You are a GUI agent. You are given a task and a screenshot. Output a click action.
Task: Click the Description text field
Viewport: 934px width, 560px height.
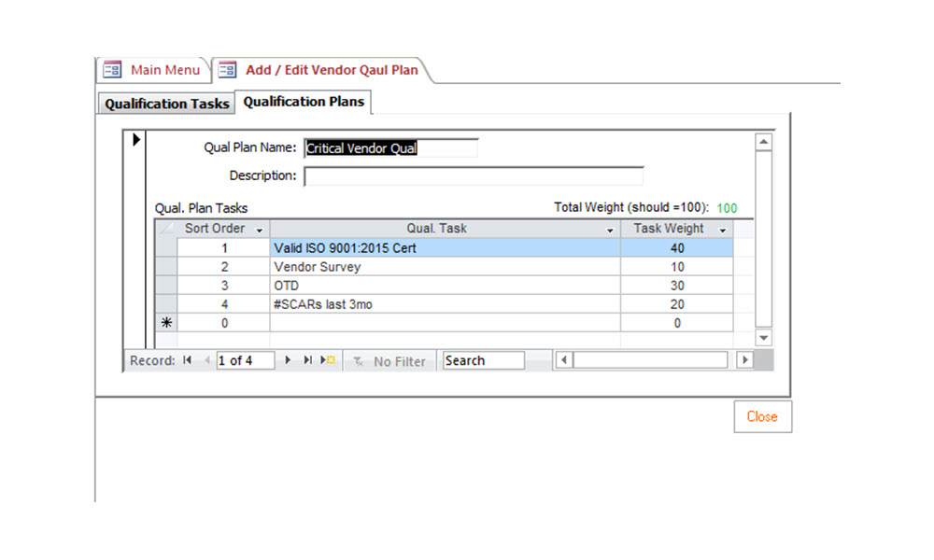474,175
